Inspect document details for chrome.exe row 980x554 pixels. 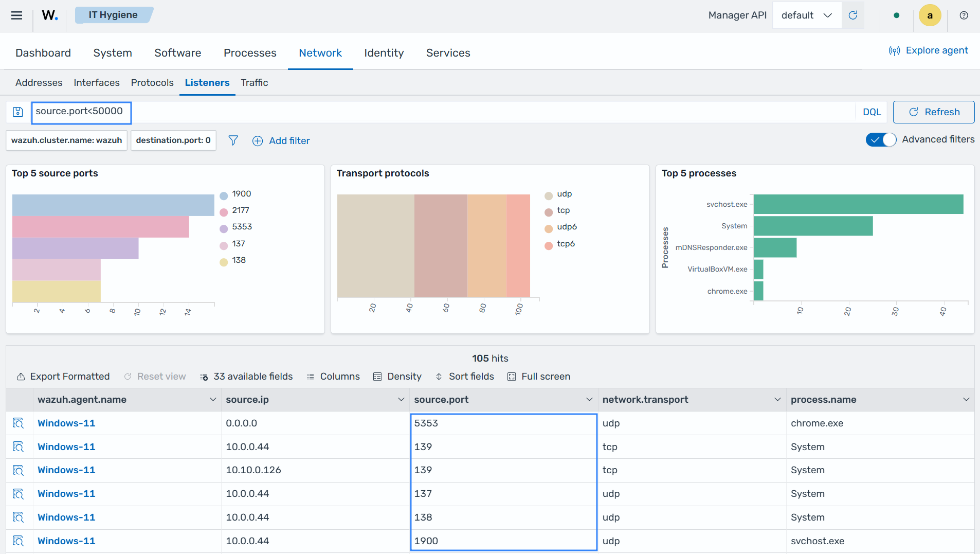(x=19, y=423)
